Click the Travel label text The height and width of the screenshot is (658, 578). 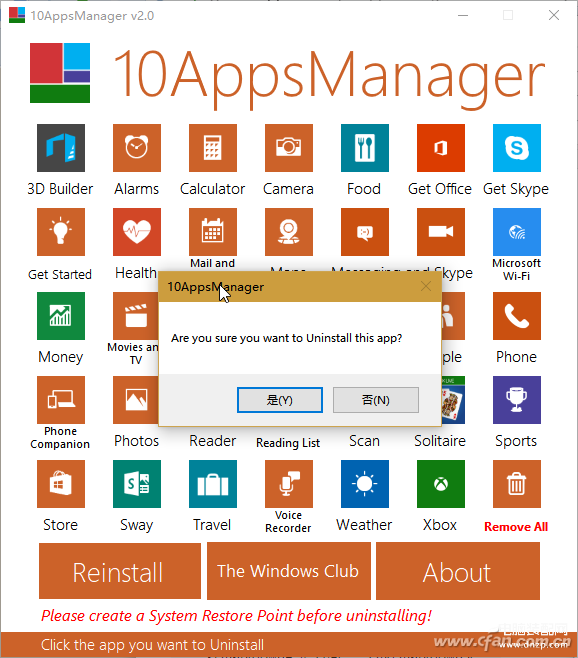(x=212, y=525)
